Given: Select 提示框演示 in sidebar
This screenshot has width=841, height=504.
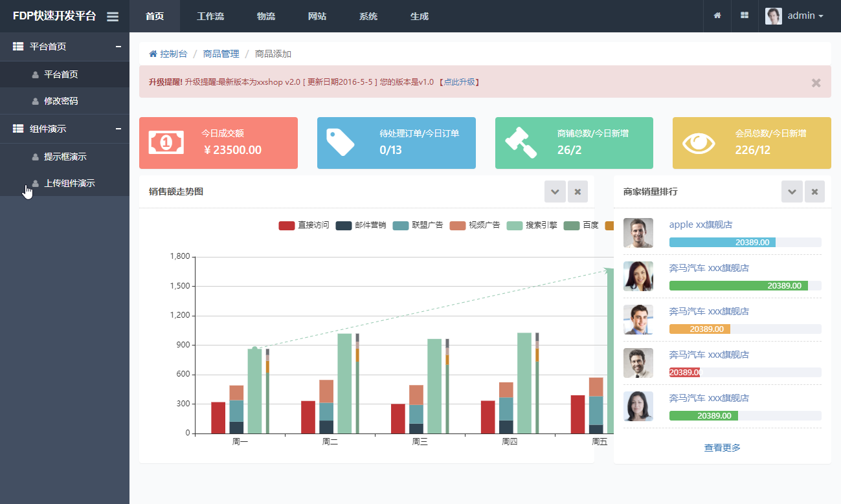Looking at the screenshot, I should click(x=65, y=157).
